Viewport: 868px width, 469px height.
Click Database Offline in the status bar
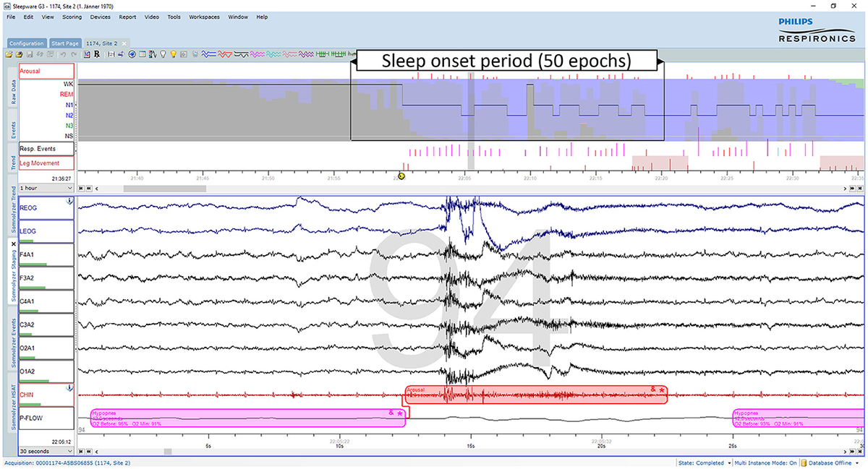[x=829, y=462]
